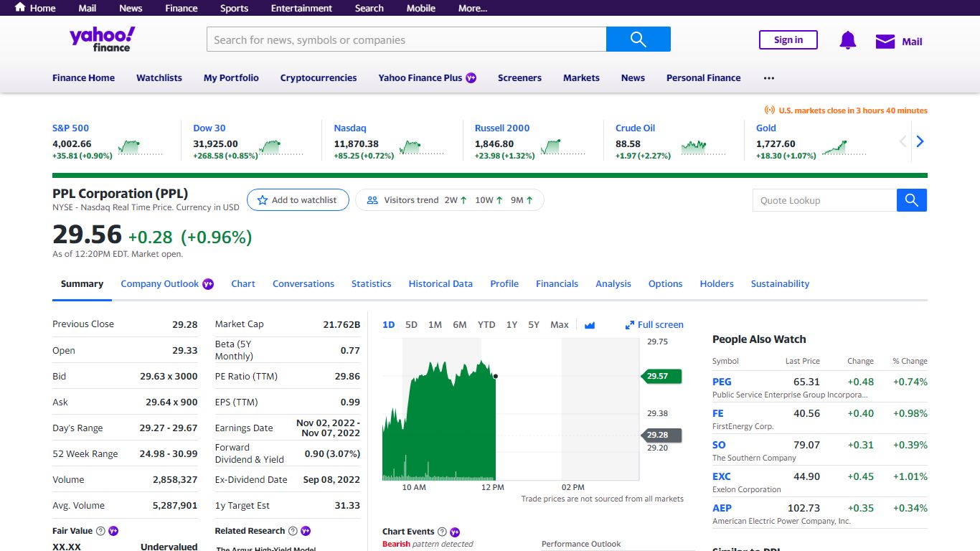Open the Sports link in top bar
The width and height of the screenshot is (980, 551).
point(234,8)
